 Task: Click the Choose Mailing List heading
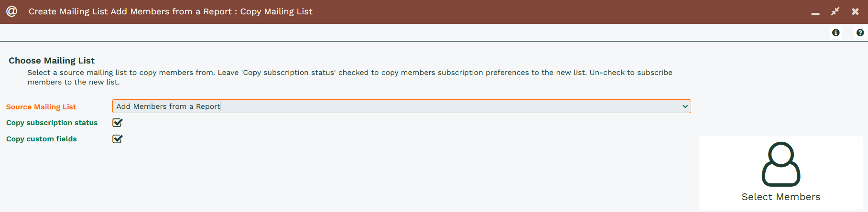click(52, 61)
